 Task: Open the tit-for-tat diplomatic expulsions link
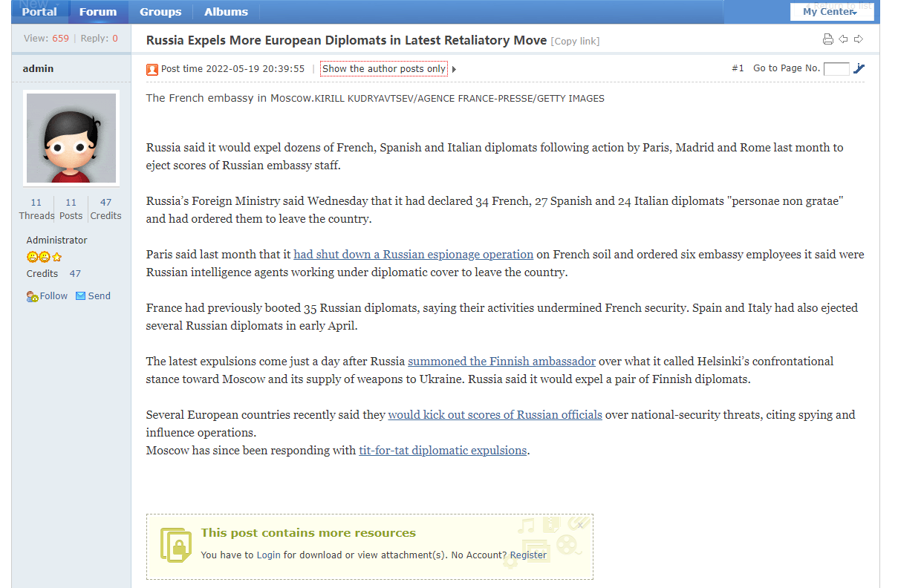tap(443, 450)
